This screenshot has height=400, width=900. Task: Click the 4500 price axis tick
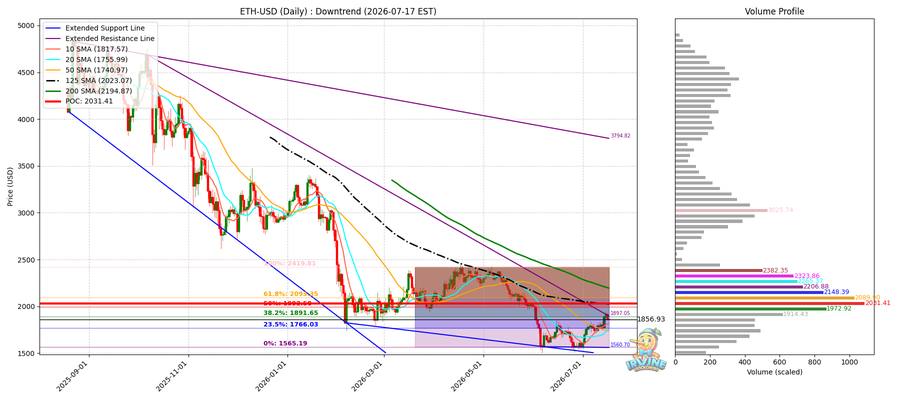coord(26,73)
